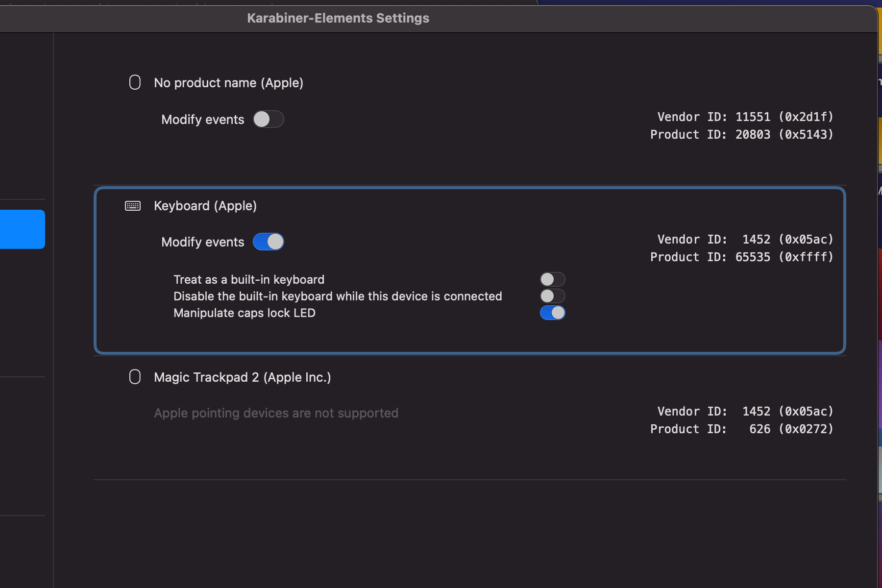Screen dimensions: 882x588
Task: Click the mouse icon beside No product name (Apple)
Action: point(135,82)
